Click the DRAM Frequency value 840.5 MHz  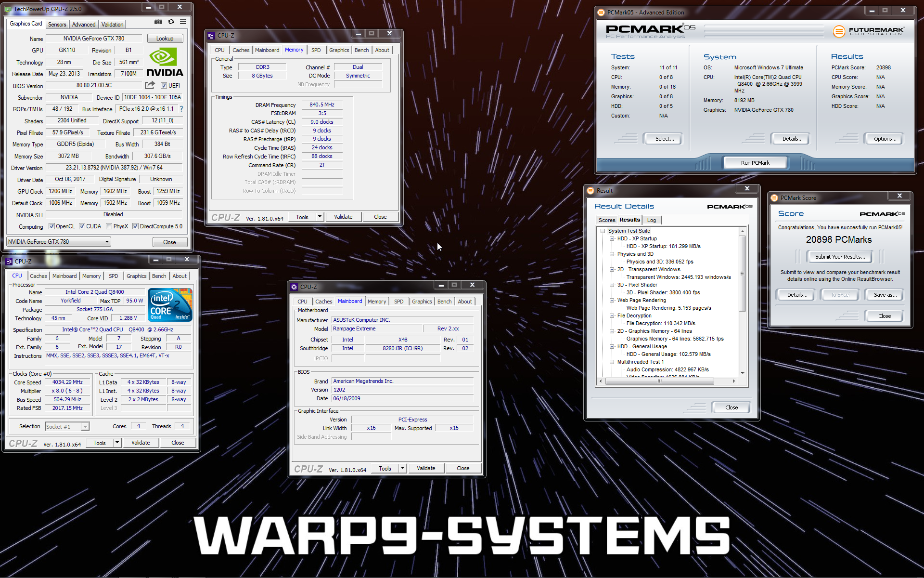322,105
